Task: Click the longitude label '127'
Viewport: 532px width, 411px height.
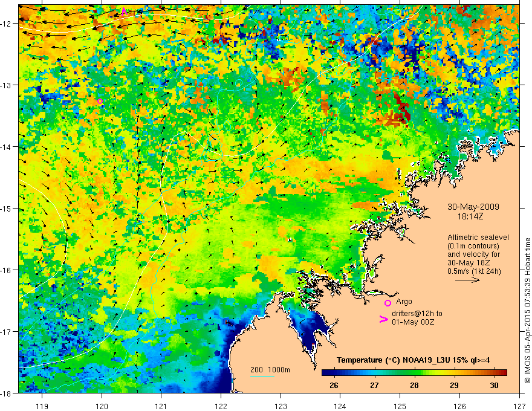Action: [x=519, y=406]
